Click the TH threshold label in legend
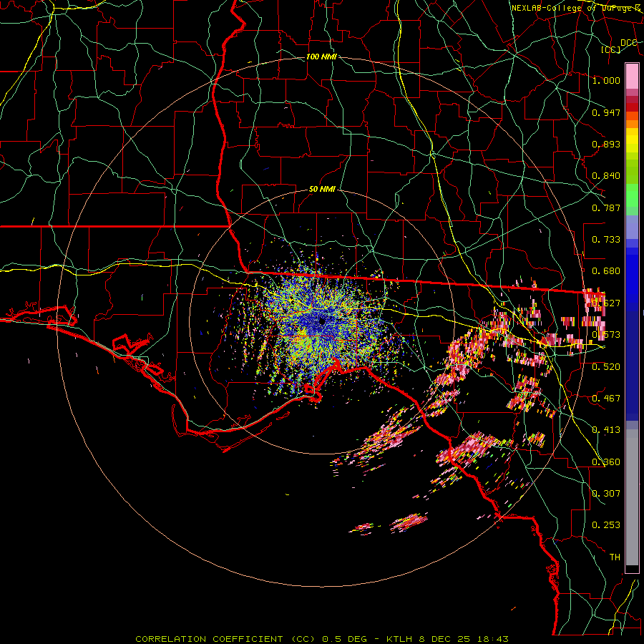This screenshot has height=644, width=644. [x=615, y=557]
